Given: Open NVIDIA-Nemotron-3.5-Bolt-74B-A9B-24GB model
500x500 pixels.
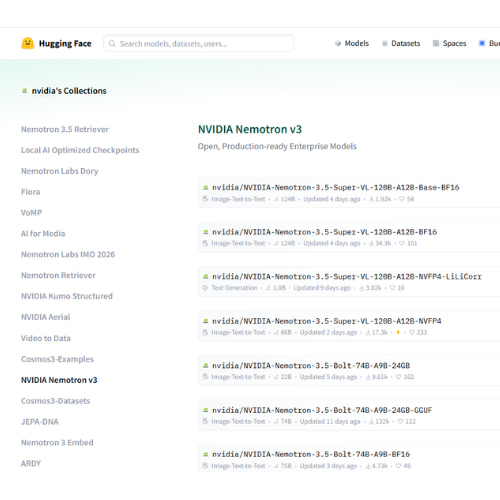Looking at the screenshot, I should click(x=311, y=366).
